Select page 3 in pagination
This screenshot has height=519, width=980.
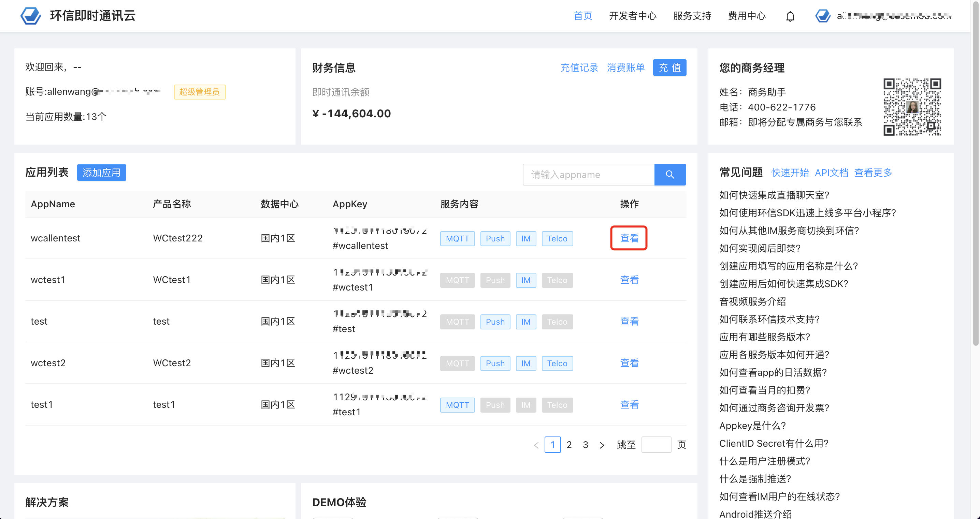pyautogui.click(x=586, y=445)
